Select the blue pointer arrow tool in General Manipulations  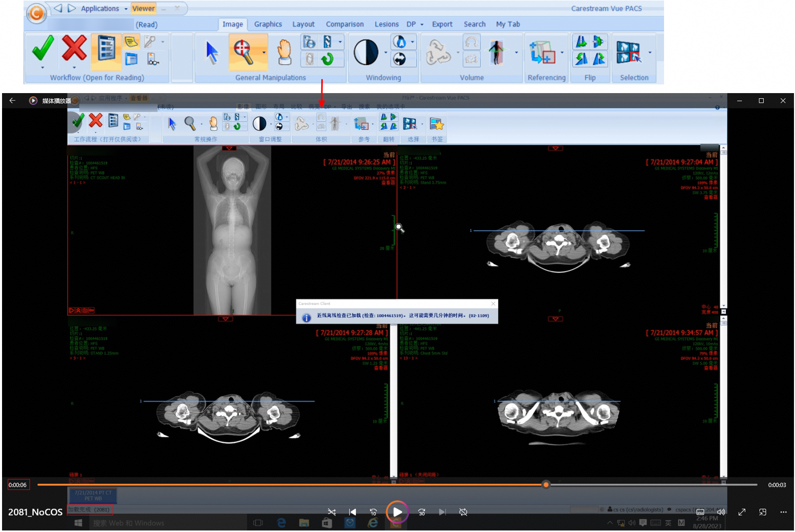click(212, 52)
